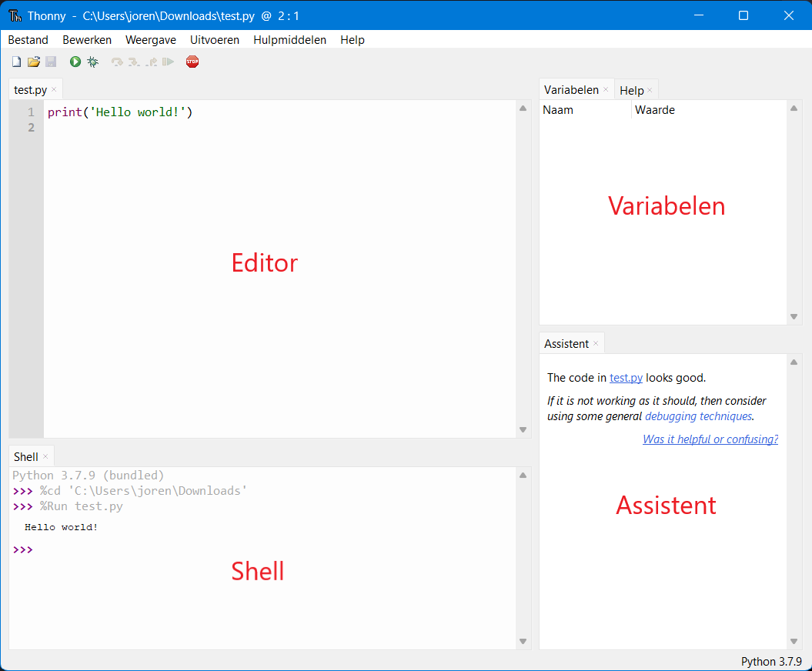Click the '%Run test.py' shell line
This screenshot has width=812, height=671.
click(x=82, y=506)
